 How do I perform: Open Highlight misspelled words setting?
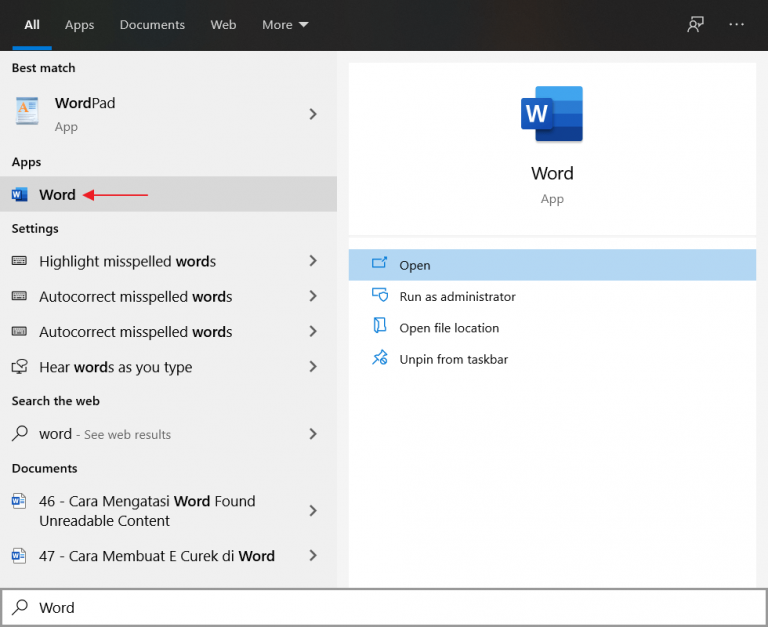point(168,261)
